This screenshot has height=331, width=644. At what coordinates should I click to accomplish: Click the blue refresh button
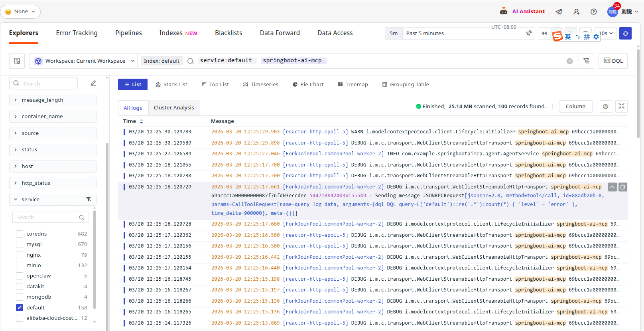[625, 34]
